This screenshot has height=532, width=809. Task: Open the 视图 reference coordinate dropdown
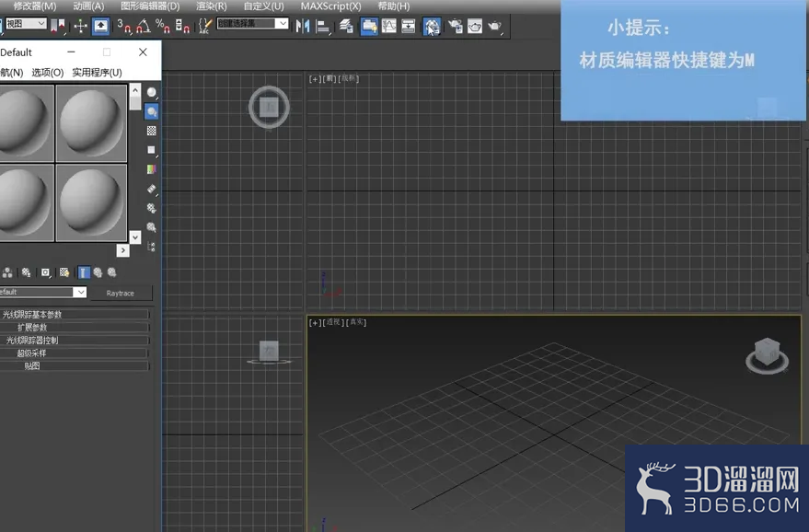[26, 23]
